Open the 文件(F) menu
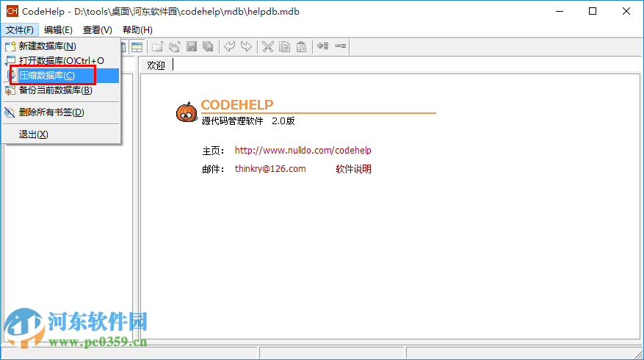 20,30
